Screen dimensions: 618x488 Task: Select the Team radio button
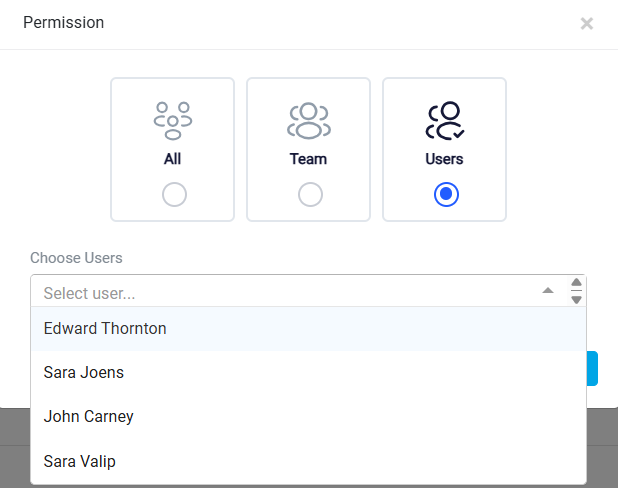(310, 194)
